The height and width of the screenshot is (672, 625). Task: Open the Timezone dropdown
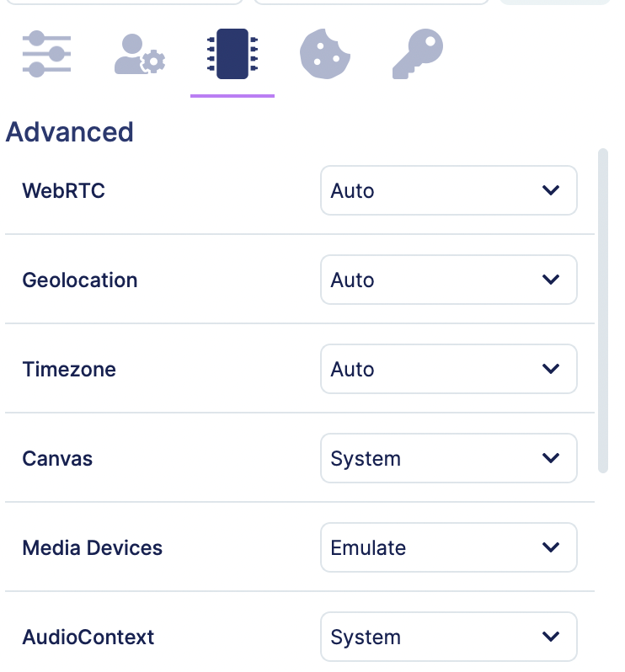tap(449, 369)
